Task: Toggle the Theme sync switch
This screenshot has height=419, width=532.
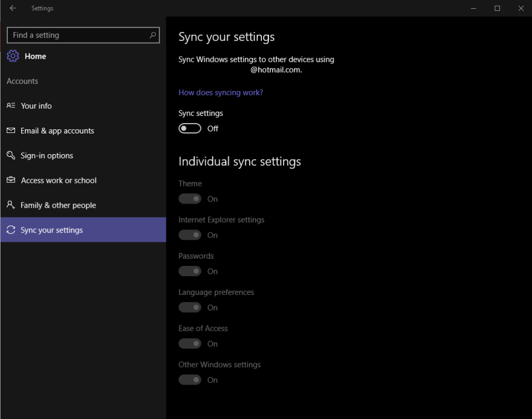Action: point(190,198)
